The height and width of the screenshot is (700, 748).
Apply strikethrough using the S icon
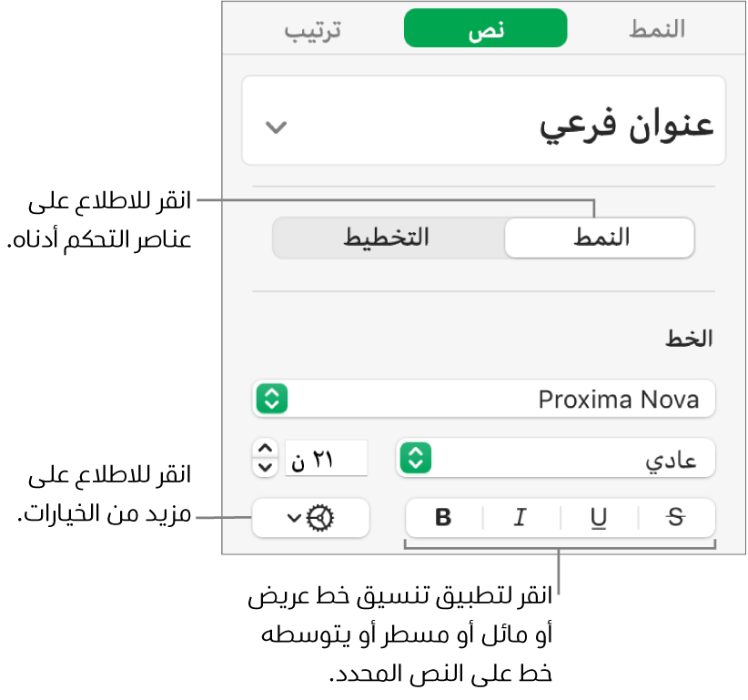click(x=675, y=518)
